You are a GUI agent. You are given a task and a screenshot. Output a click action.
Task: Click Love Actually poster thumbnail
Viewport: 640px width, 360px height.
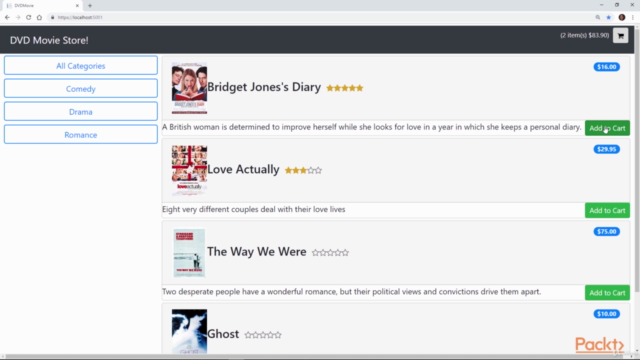[189, 170]
